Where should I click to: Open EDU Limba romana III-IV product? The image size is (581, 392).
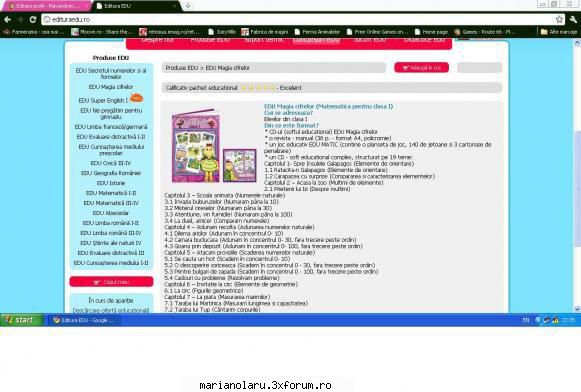click(x=111, y=233)
